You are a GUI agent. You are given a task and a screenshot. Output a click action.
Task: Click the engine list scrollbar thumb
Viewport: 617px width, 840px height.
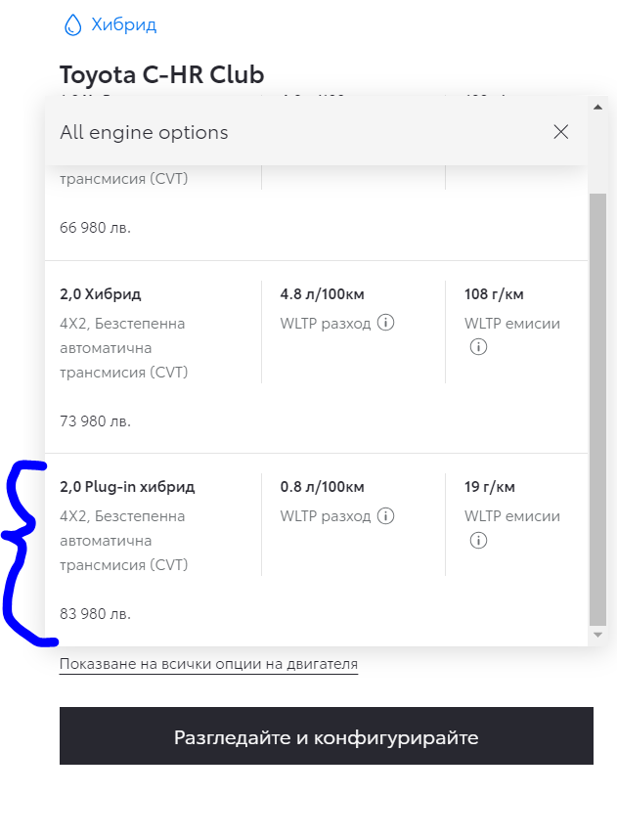point(597,406)
